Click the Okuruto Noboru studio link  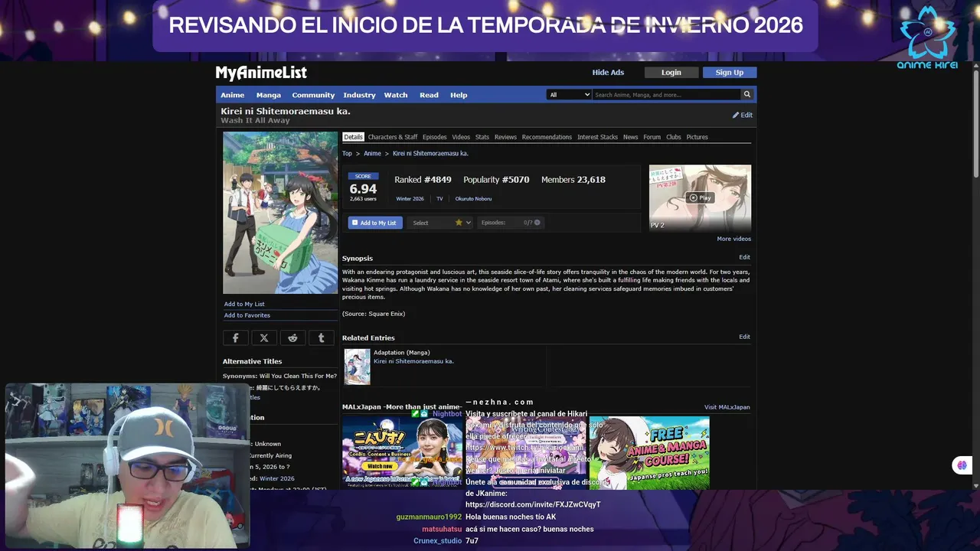point(473,199)
